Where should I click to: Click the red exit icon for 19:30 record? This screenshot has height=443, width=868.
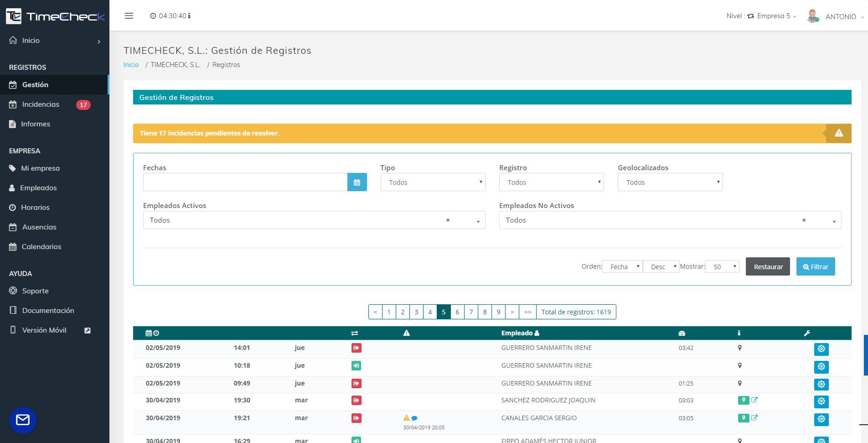356,400
